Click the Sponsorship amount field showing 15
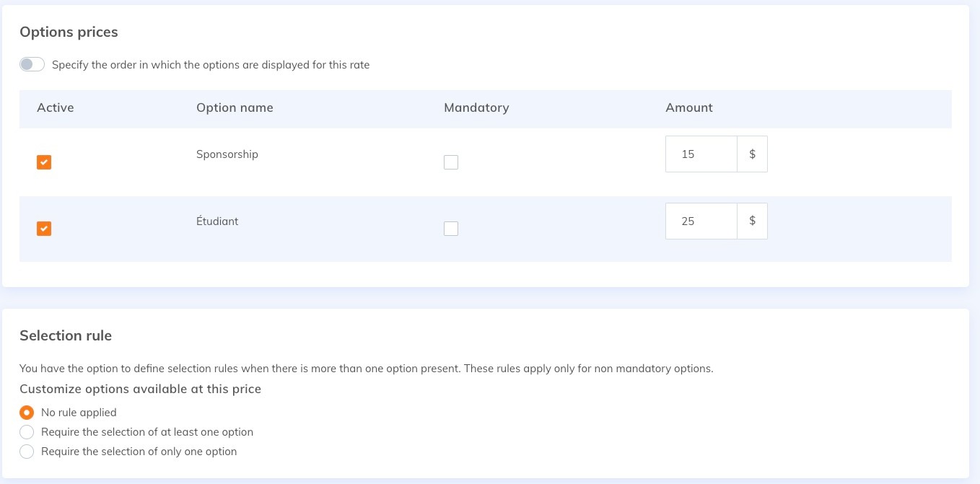 point(701,154)
